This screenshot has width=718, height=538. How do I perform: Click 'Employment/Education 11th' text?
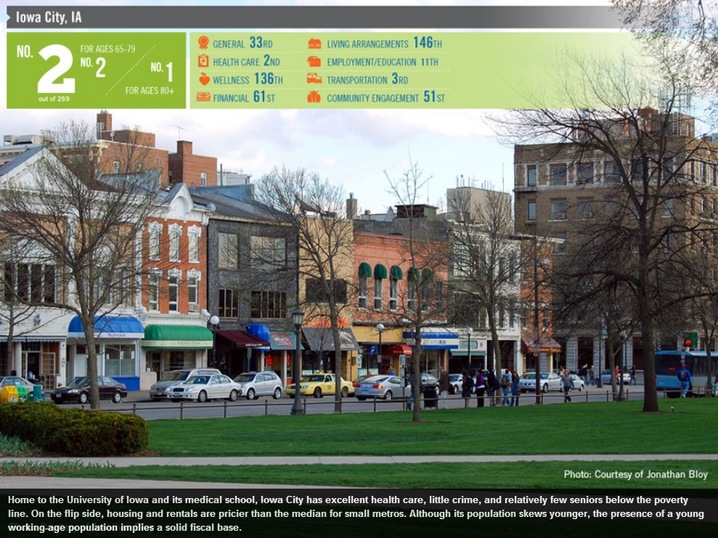click(382, 62)
